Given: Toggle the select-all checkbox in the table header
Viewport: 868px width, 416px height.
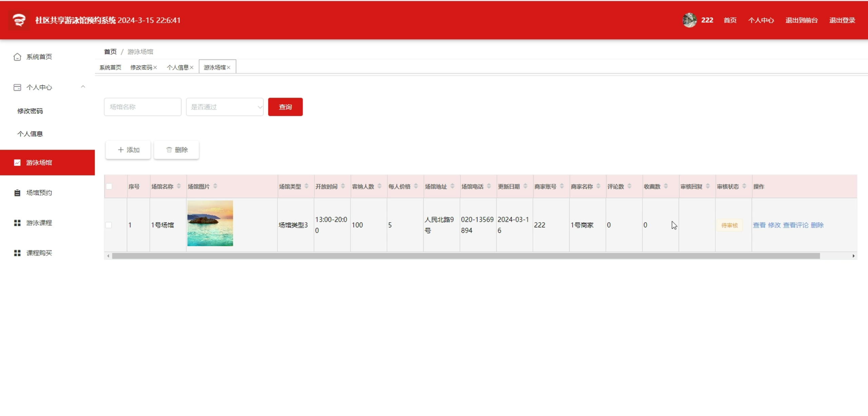Looking at the screenshot, I should tap(109, 186).
